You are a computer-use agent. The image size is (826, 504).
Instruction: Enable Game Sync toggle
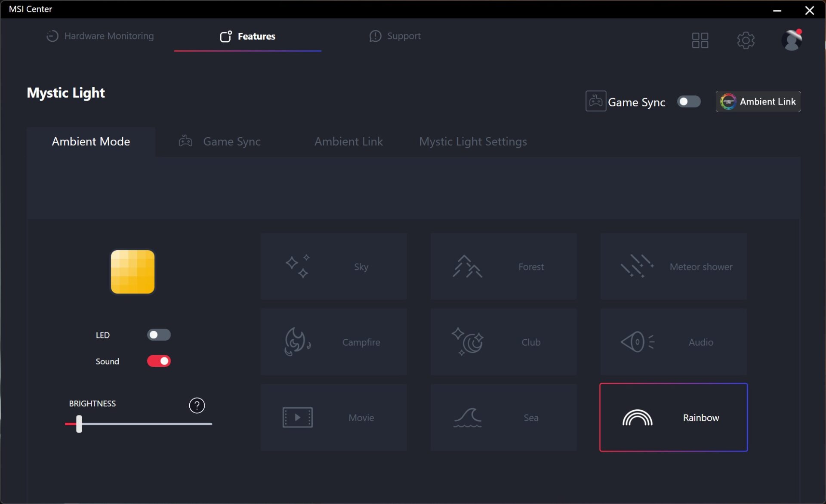688,101
